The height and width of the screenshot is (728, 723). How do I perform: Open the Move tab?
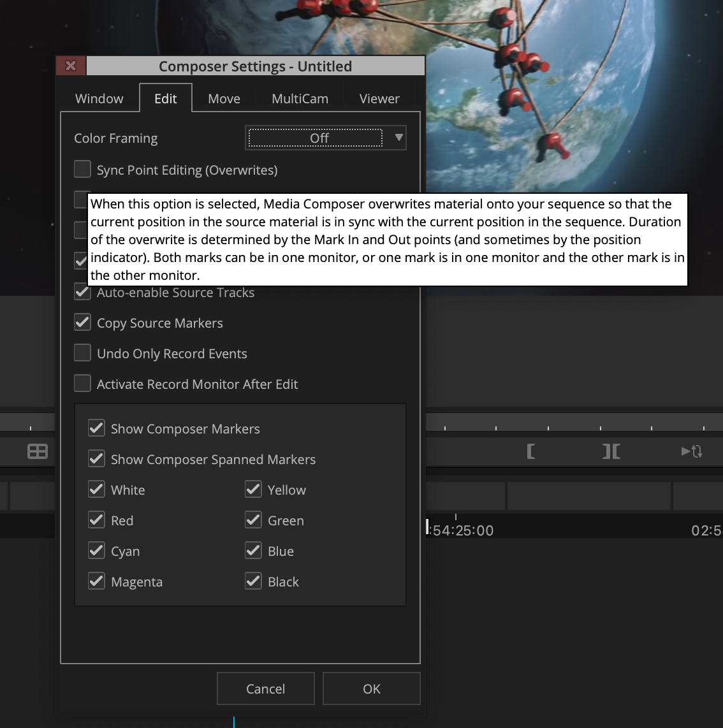pos(224,98)
